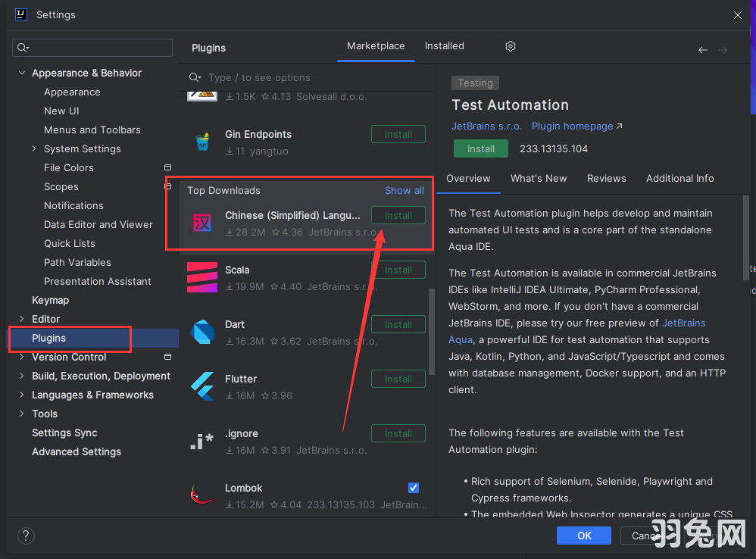This screenshot has height=559, width=756.
Task: Expand the Editor settings node
Action: 22,319
